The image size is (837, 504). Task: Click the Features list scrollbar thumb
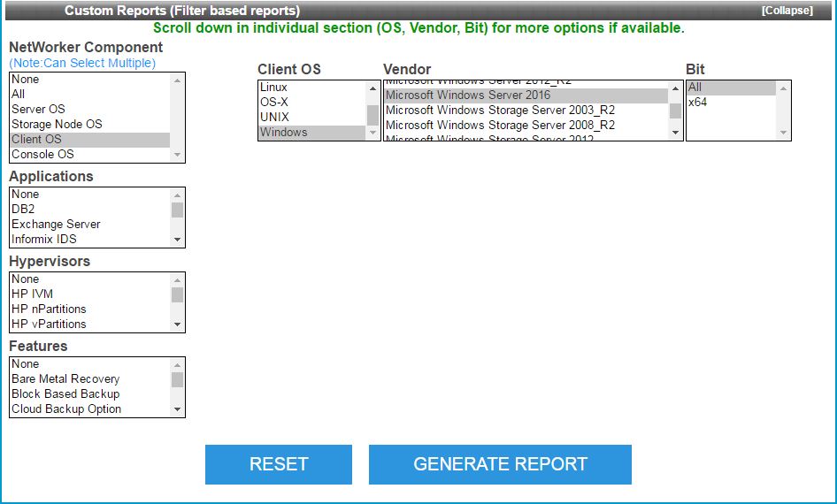click(x=177, y=379)
